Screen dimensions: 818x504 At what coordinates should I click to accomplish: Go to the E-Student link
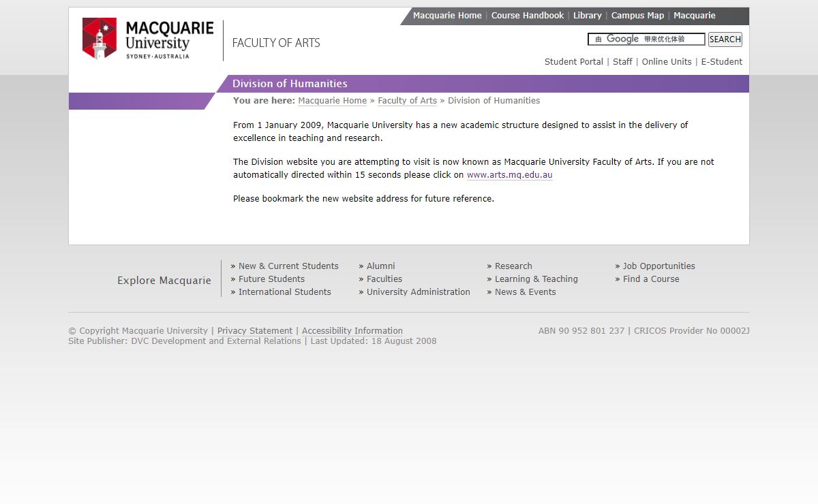(721, 62)
